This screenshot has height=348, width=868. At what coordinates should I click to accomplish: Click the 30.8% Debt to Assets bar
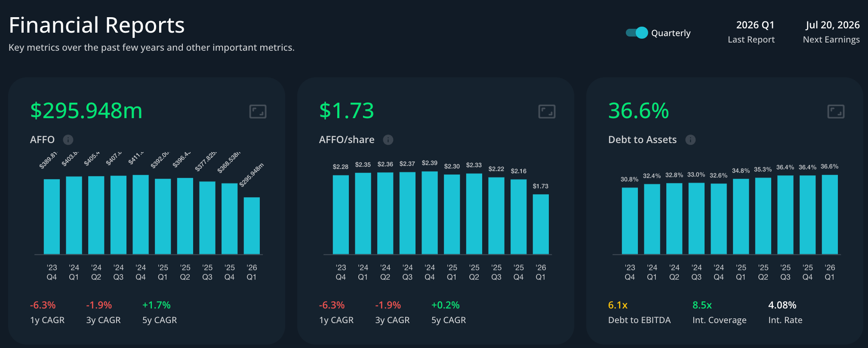coord(630,221)
